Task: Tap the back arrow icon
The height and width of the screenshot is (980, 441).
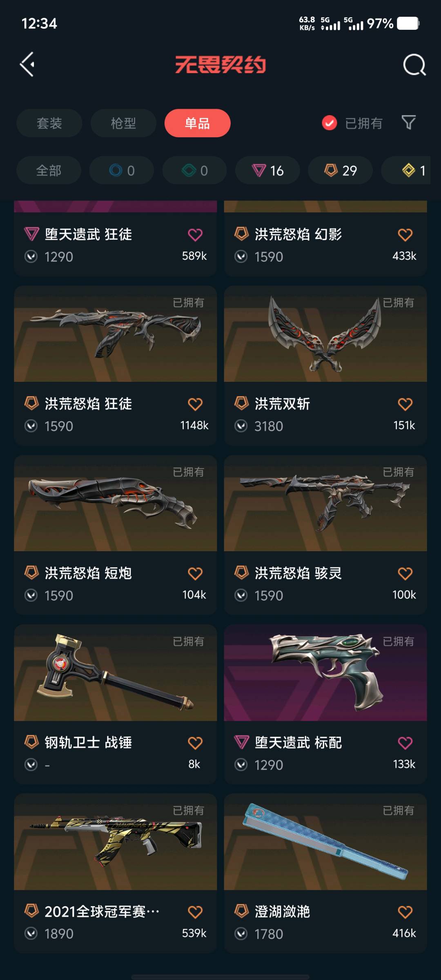Action: pyautogui.click(x=27, y=65)
